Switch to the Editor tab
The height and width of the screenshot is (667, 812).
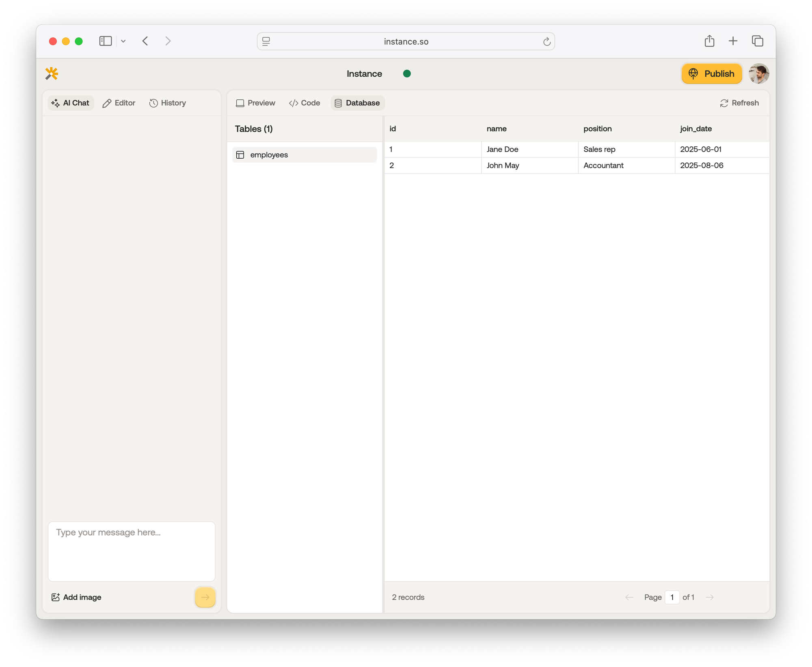(119, 103)
